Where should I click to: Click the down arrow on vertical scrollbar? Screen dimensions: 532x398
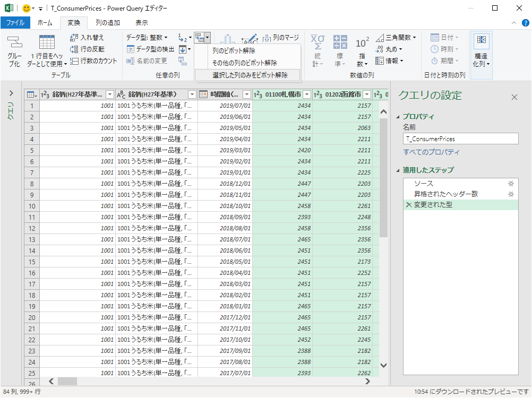[x=384, y=365]
